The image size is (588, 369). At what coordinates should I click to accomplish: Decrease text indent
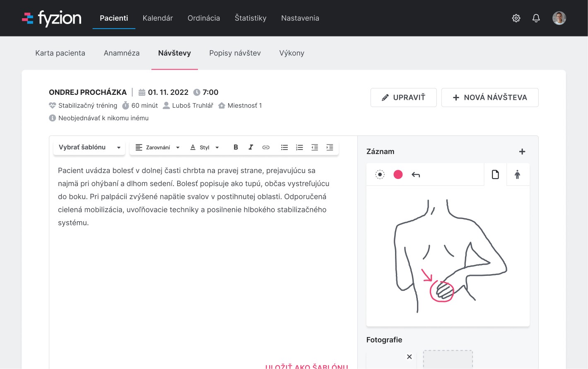tap(315, 147)
